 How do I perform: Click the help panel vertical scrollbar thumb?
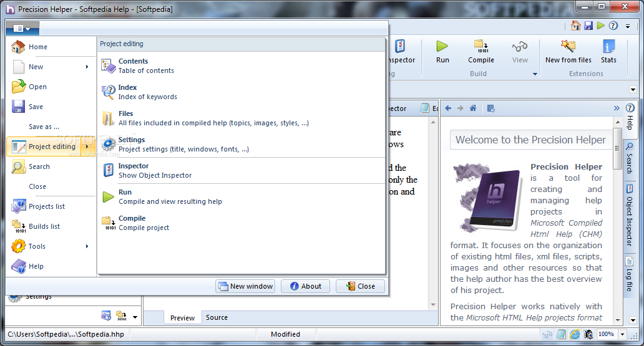click(617, 148)
